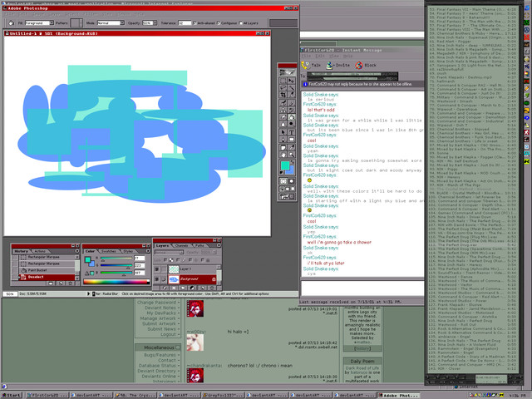Select the Pen tool
Screen dimensions: 532x399
pos(283,140)
